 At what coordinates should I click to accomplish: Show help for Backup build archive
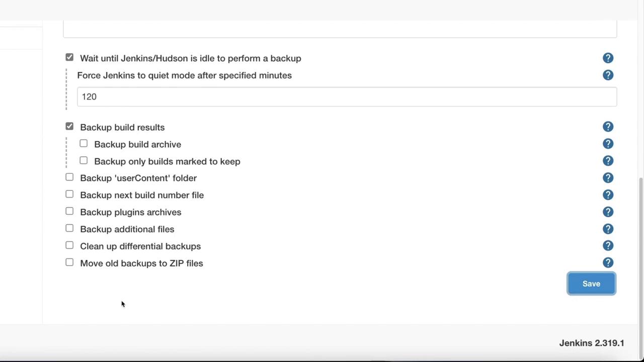(x=608, y=144)
